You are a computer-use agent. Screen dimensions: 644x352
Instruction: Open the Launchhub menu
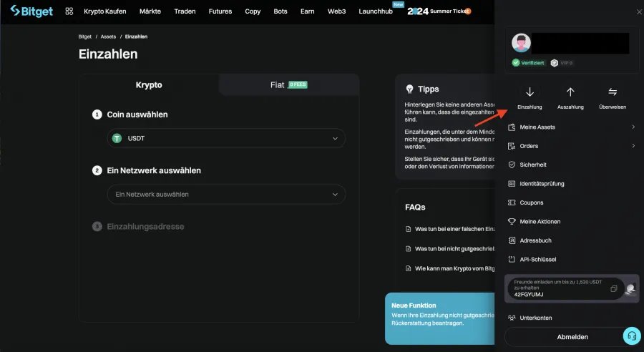376,11
